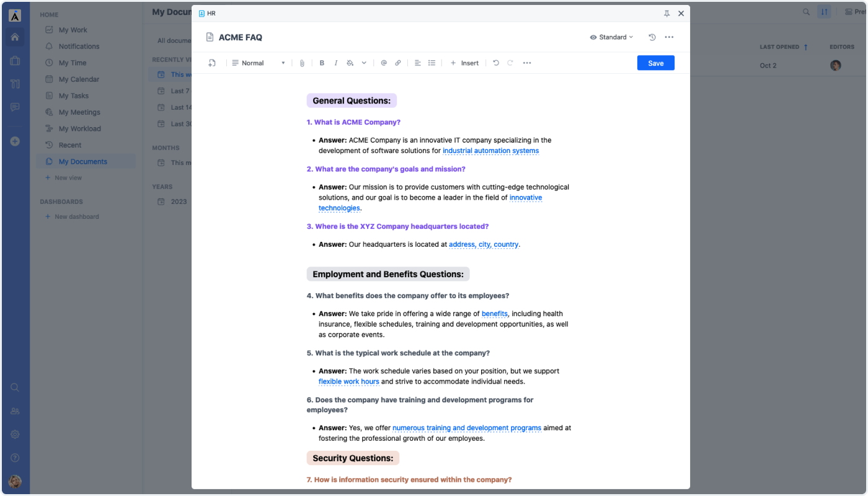Click the search icon in My Documents header
Screen dimensions: 868x496
(x=806, y=12)
